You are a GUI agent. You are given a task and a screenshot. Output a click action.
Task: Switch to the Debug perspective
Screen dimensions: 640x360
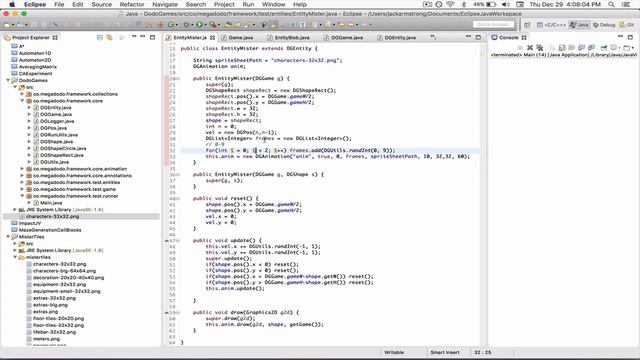pyautogui.click(x=604, y=25)
